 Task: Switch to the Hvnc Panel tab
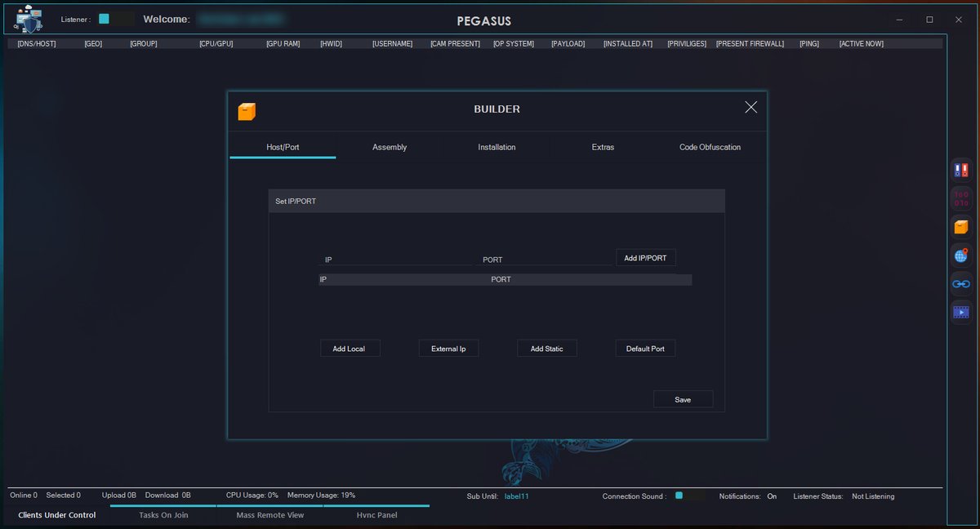(x=377, y=515)
